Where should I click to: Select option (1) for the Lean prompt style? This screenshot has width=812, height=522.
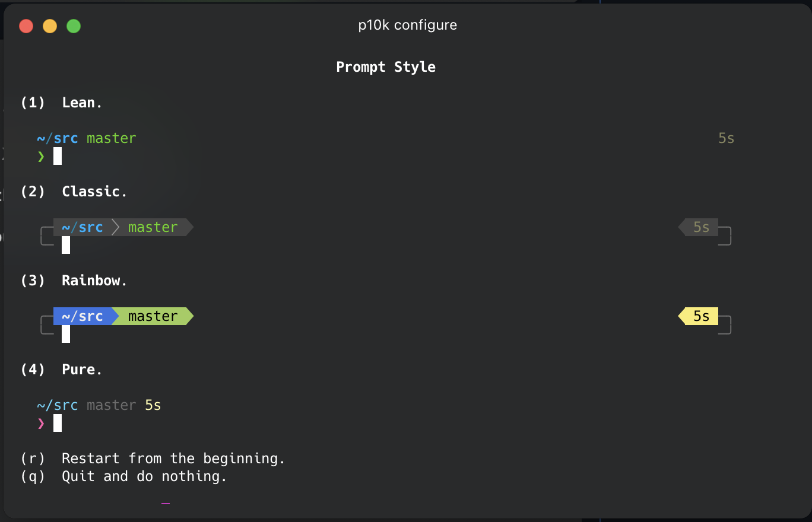point(33,102)
